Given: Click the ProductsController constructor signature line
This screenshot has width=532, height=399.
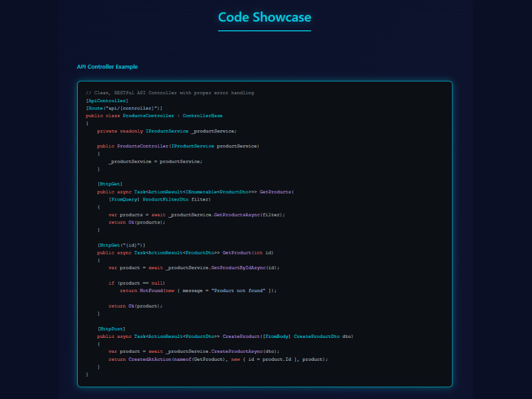Looking at the screenshot, I should point(178,146).
